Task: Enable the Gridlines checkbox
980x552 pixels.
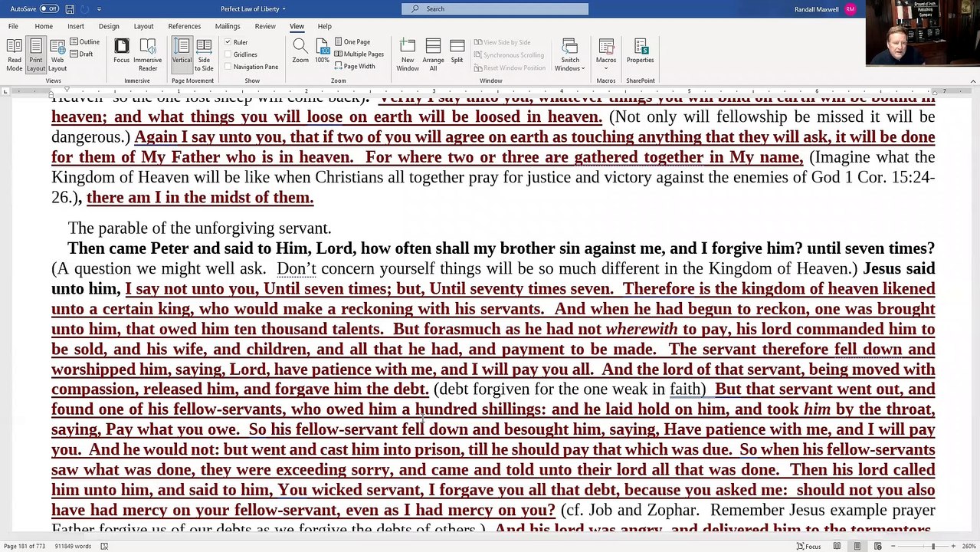Action: pyautogui.click(x=228, y=54)
